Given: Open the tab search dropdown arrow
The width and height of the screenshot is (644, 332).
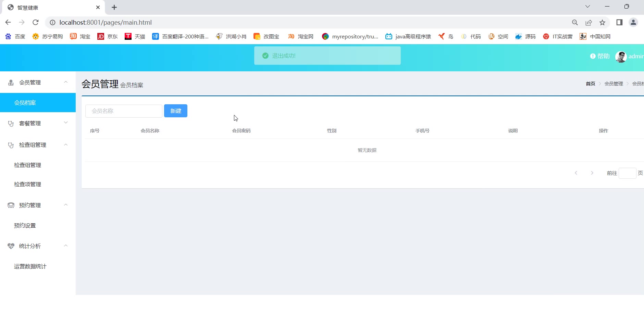Looking at the screenshot, I should 587,7.
